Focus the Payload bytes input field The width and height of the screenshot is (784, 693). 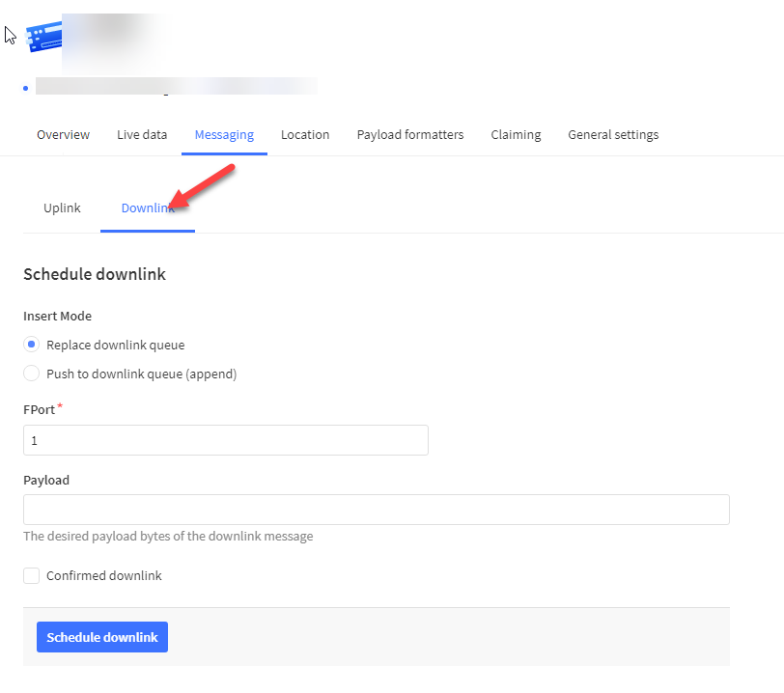376,510
